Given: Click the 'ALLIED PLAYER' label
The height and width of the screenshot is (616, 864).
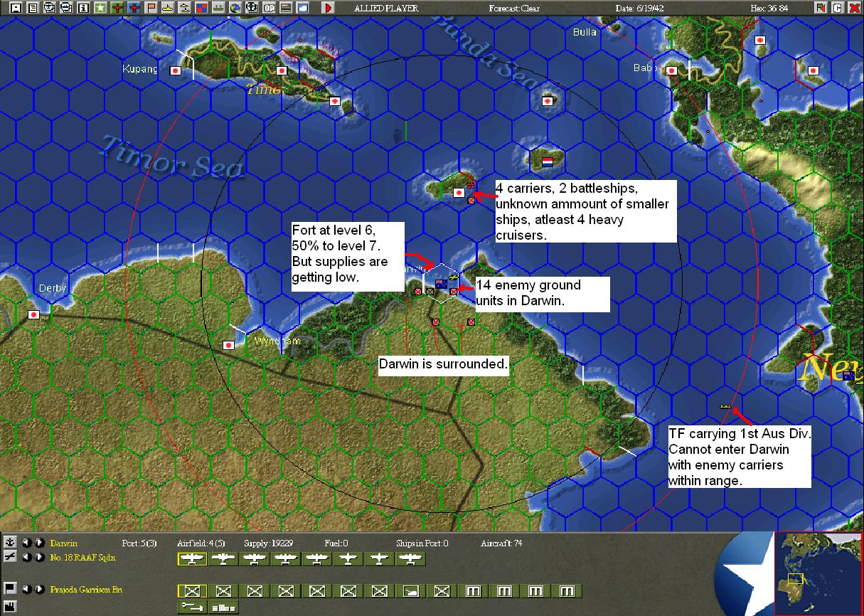Looking at the screenshot, I should [386, 9].
